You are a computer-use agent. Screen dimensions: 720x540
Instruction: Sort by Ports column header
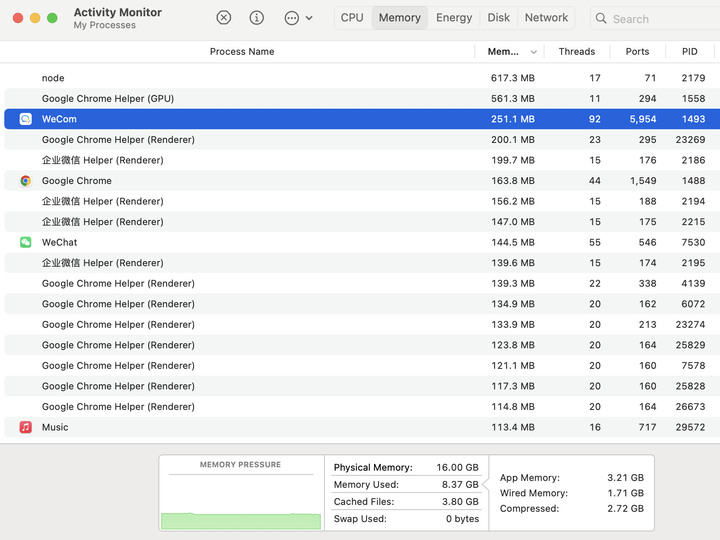tap(637, 51)
